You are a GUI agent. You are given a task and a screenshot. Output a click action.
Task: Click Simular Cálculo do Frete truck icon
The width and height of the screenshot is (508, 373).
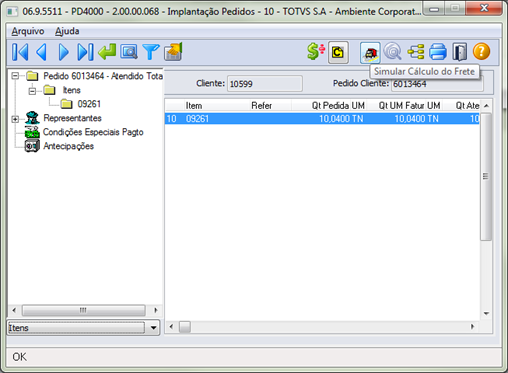point(370,52)
